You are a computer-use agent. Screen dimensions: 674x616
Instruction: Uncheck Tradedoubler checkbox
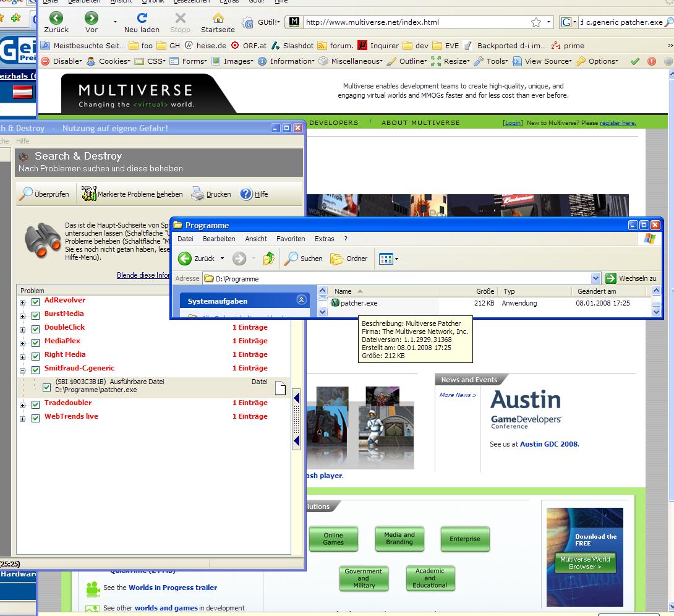pyautogui.click(x=36, y=404)
